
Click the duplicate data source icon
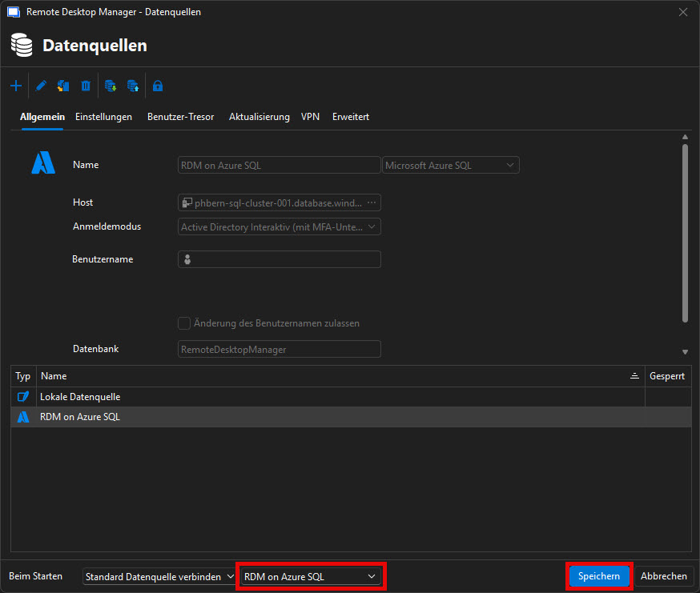coord(63,86)
